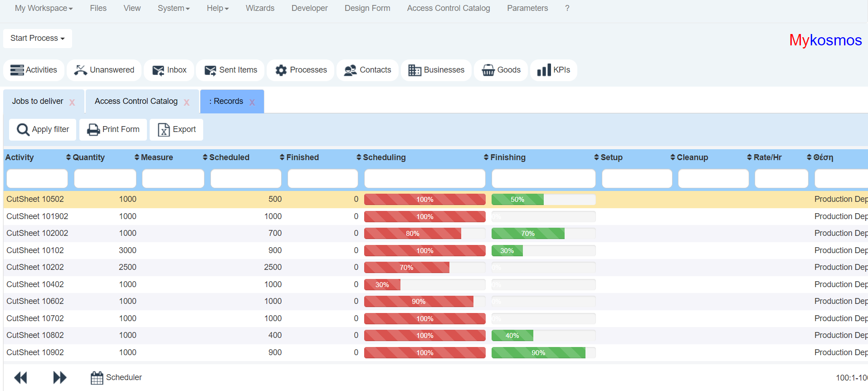Open the Scheduler calendar
Image resolution: width=868 pixels, height=391 pixels.
[116, 377]
